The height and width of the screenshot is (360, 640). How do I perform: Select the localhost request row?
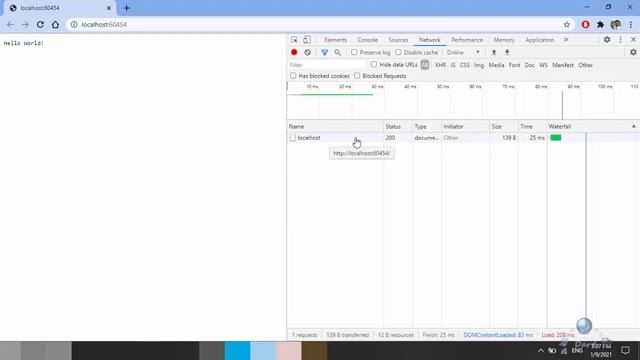pos(463,138)
